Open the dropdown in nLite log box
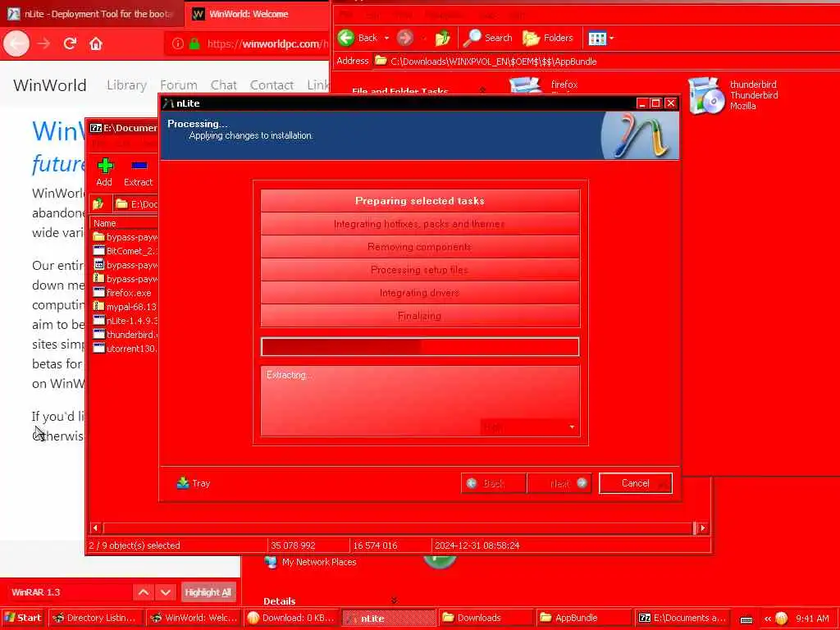The width and height of the screenshot is (840, 630). [x=572, y=427]
